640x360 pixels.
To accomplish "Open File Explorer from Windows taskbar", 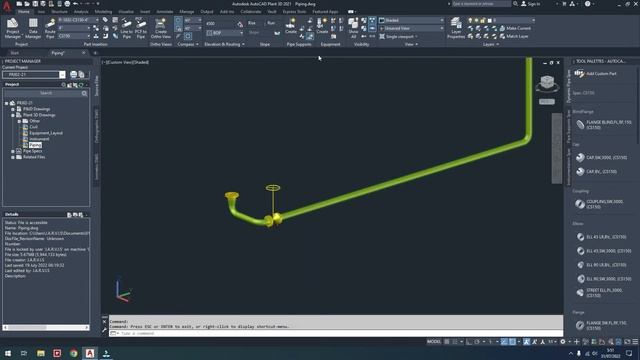I will tap(40, 353).
